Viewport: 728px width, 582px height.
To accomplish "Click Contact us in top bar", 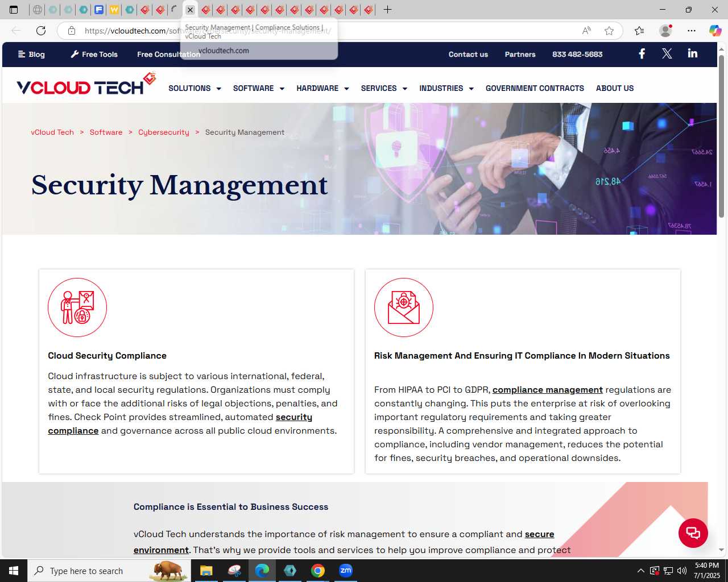I will pyautogui.click(x=468, y=54).
